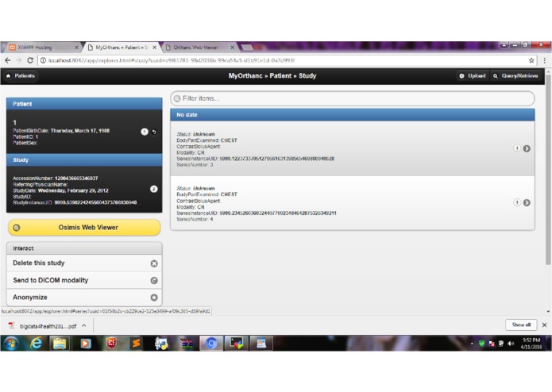The width and height of the screenshot is (552, 392).
Task: Click the count badge on series number 3
Action: coord(517,148)
